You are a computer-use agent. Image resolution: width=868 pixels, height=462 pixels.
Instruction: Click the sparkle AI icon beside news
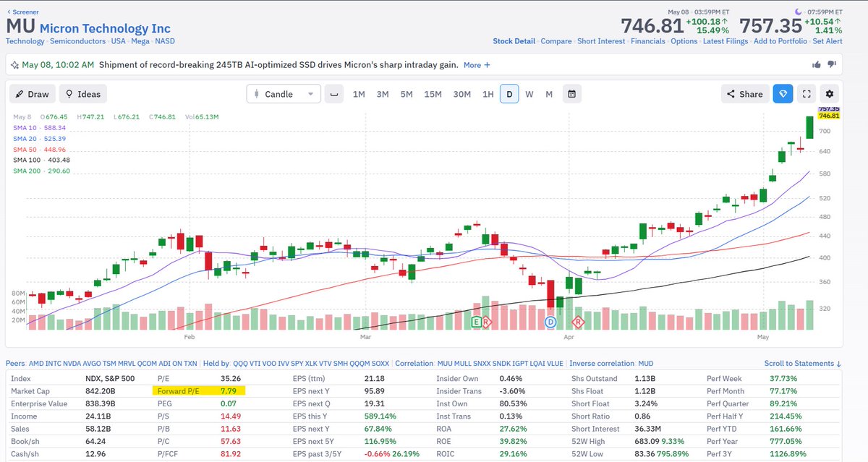14,65
